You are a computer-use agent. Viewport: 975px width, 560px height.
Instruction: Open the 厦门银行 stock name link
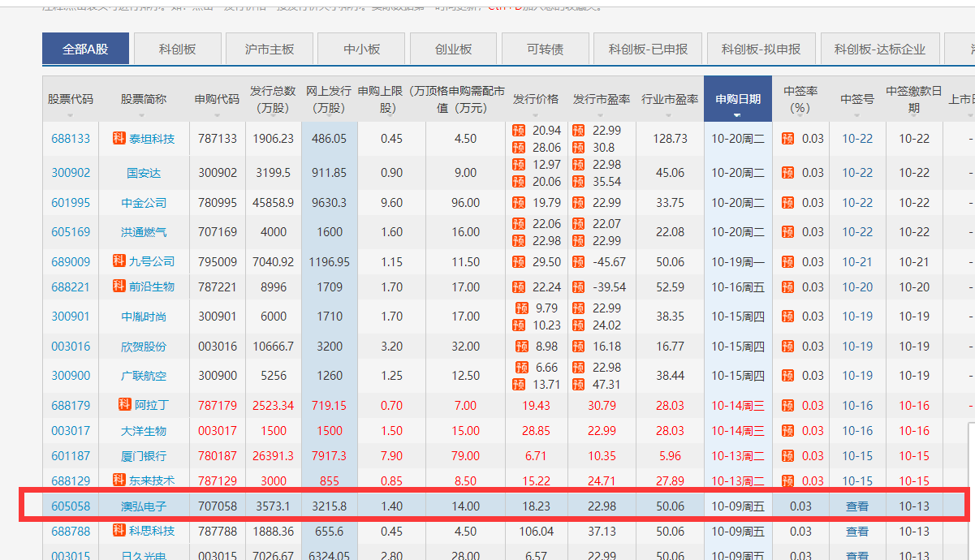point(144,456)
